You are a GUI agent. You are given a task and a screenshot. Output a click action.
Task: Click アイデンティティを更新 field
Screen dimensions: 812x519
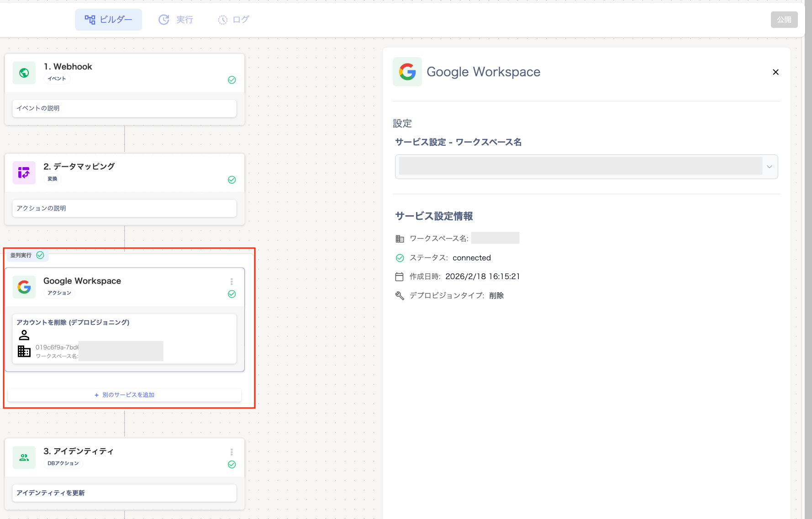(x=124, y=493)
